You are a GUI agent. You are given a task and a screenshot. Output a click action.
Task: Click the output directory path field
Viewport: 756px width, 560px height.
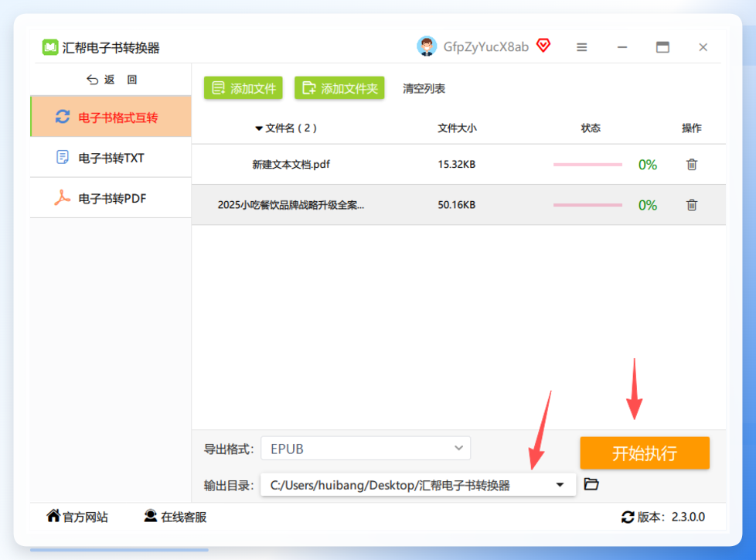click(x=418, y=485)
